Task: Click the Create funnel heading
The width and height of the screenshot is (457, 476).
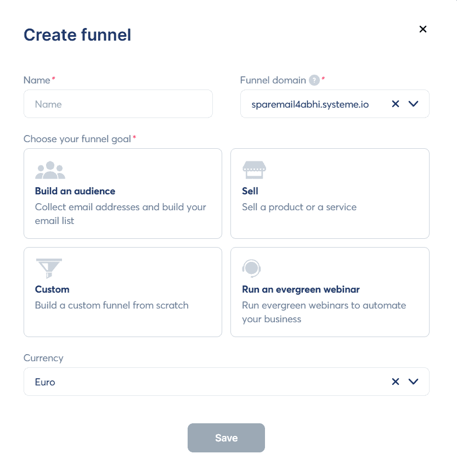Action: tap(77, 35)
